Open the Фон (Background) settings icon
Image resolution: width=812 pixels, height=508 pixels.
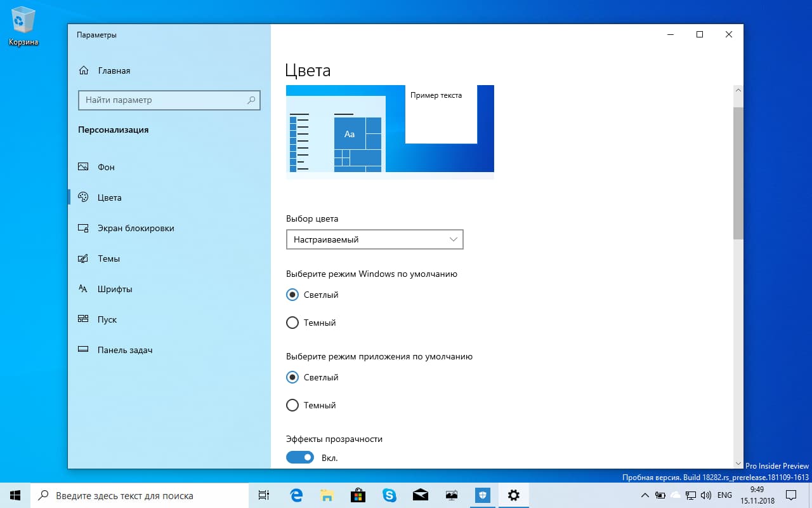83,166
